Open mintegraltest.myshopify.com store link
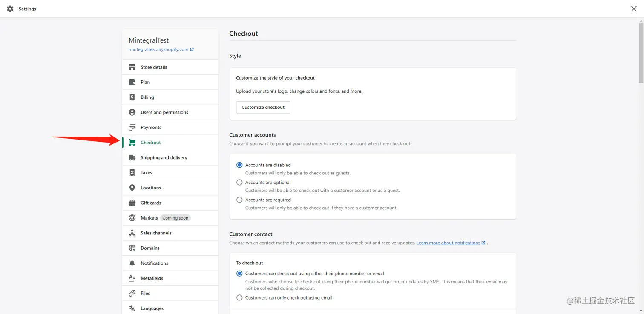The width and height of the screenshot is (644, 314). click(x=158, y=49)
